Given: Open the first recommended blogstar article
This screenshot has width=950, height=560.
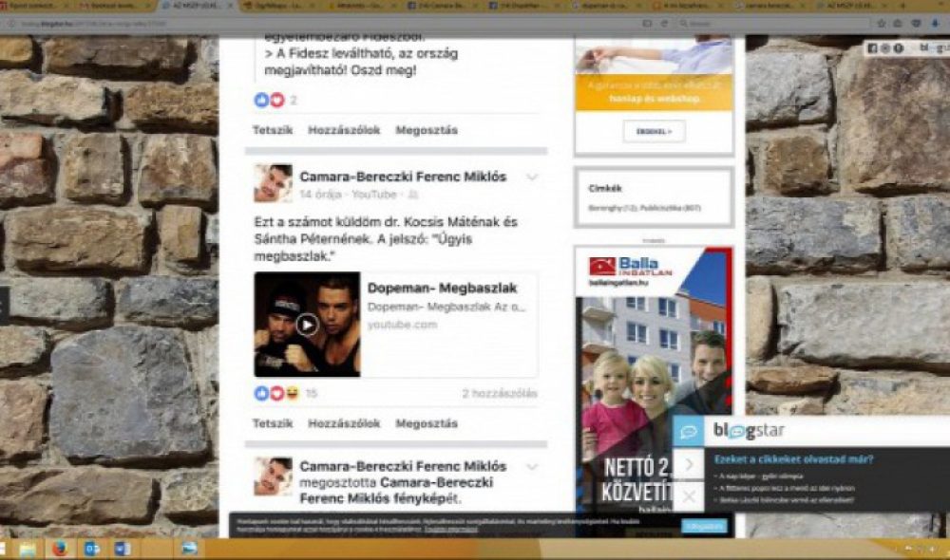Looking at the screenshot, I should pos(762,476).
